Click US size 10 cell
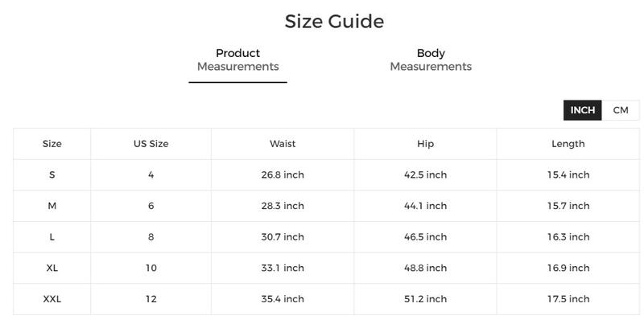The width and height of the screenshot is (644, 320). click(151, 268)
